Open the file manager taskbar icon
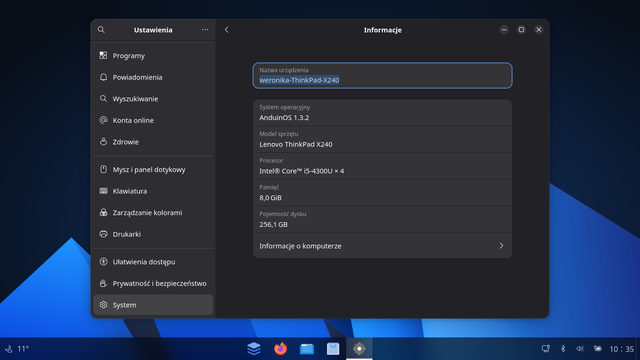Screen dimensions: 640x360 click(307, 349)
